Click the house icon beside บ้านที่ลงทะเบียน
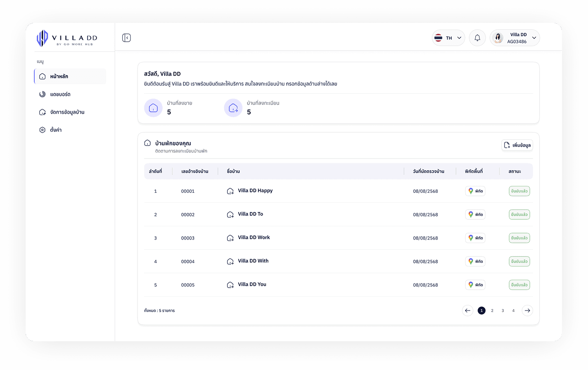This screenshot has width=588, height=370. coord(233,108)
